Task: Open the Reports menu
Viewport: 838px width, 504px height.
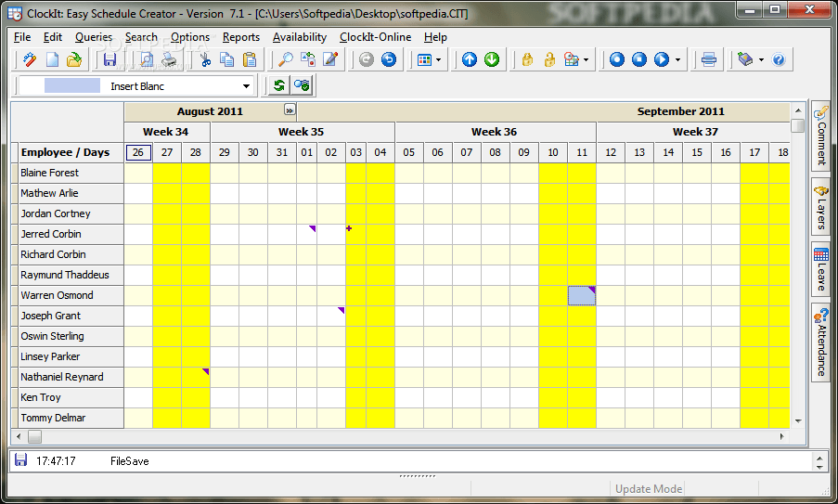Action: (x=241, y=37)
